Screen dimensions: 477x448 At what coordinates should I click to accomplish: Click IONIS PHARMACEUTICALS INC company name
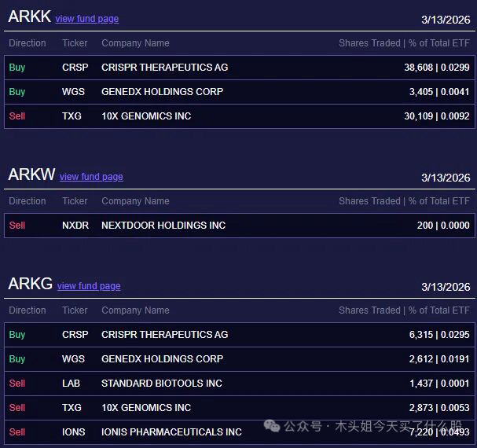coord(171,431)
